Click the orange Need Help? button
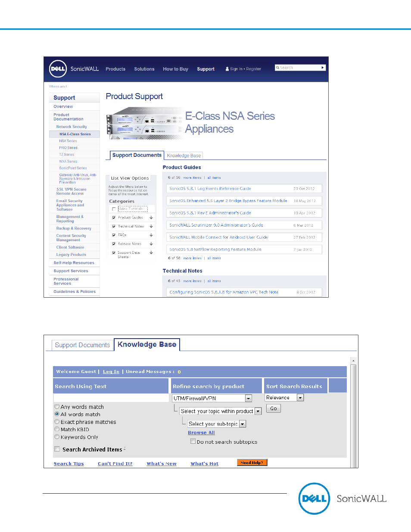 pos(252,463)
